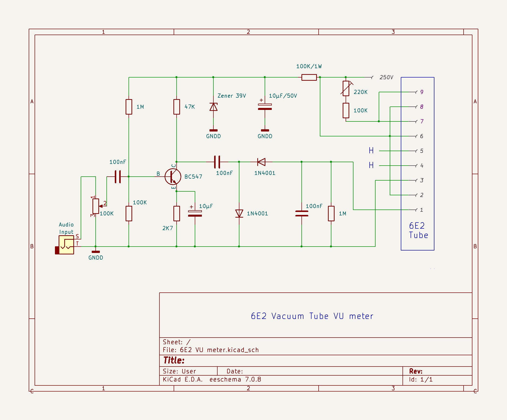Click the 250V power label

386,77
